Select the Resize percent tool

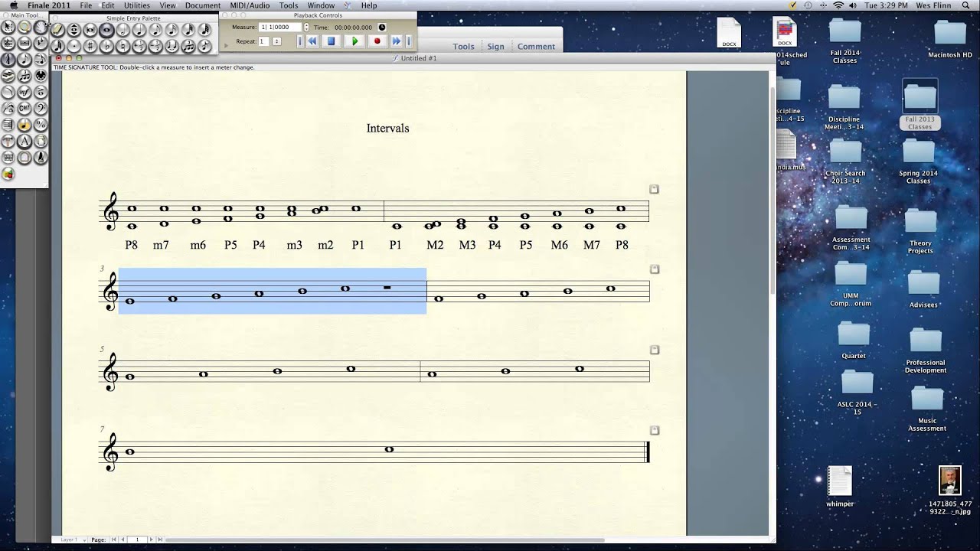pyautogui.click(x=41, y=125)
